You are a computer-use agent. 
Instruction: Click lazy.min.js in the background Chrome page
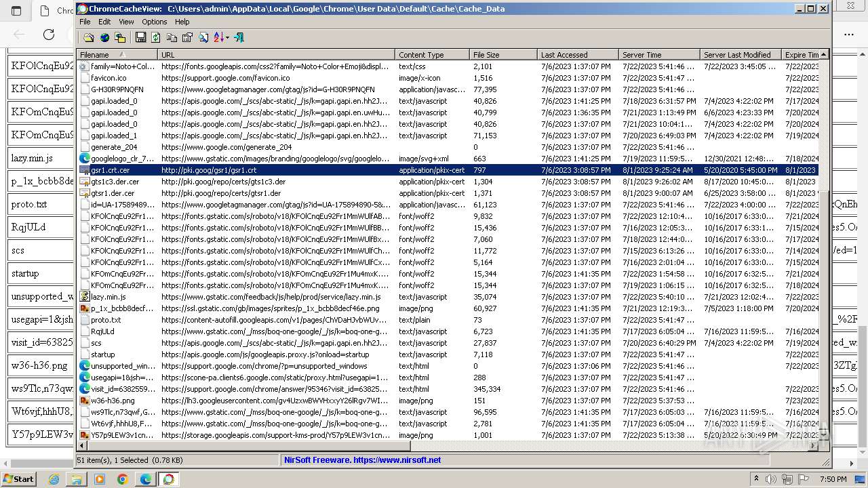tap(31, 158)
